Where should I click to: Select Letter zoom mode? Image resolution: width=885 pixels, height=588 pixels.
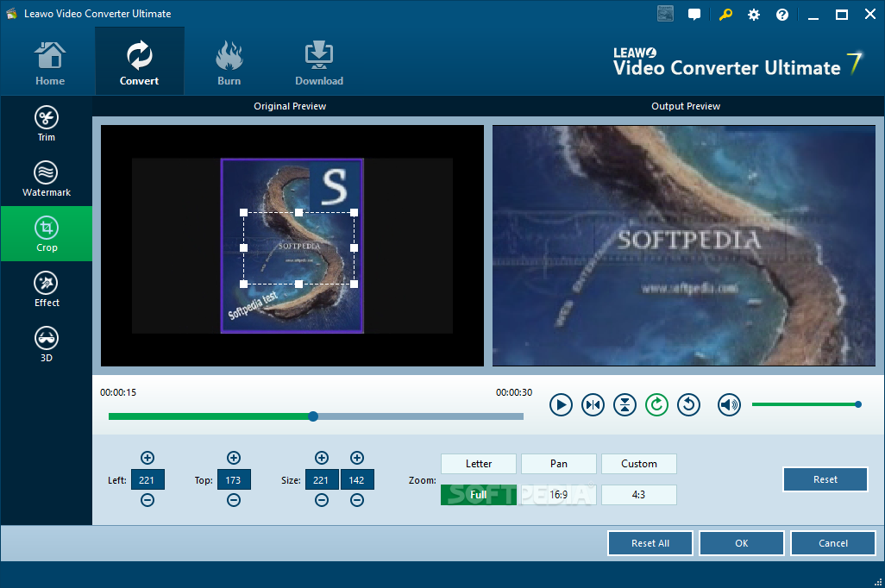[479, 464]
